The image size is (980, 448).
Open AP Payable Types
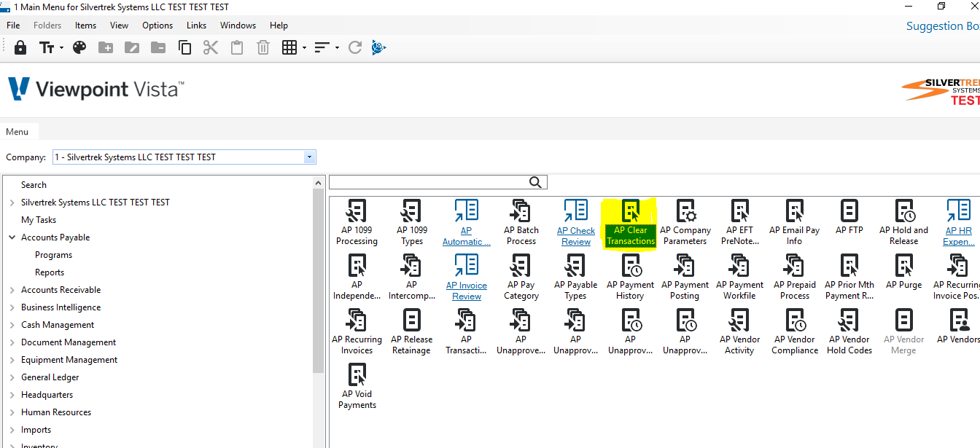(x=575, y=277)
